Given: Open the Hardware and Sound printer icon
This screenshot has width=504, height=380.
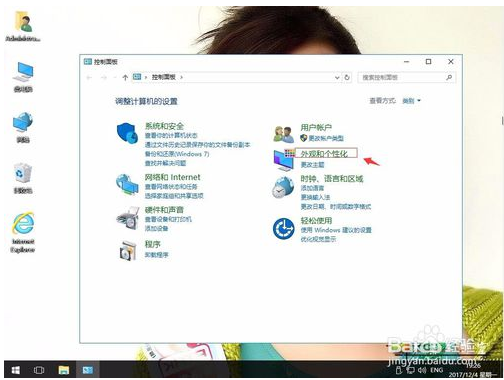Looking at the screenshot, I should pos(127,218).
